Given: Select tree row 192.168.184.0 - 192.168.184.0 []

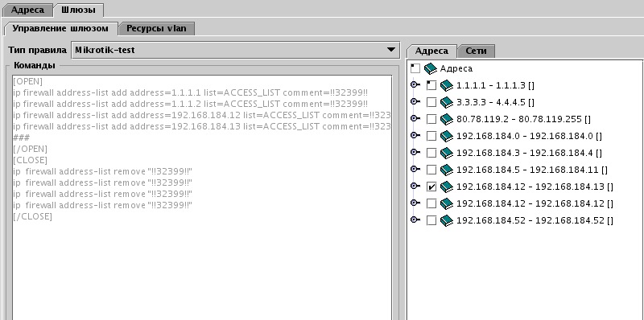Looking at the screenshot, I should 529,136.
